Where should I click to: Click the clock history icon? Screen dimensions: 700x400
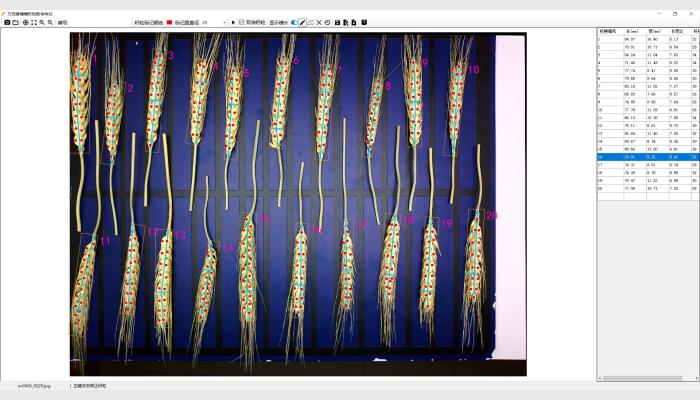(x=327, y=22)
